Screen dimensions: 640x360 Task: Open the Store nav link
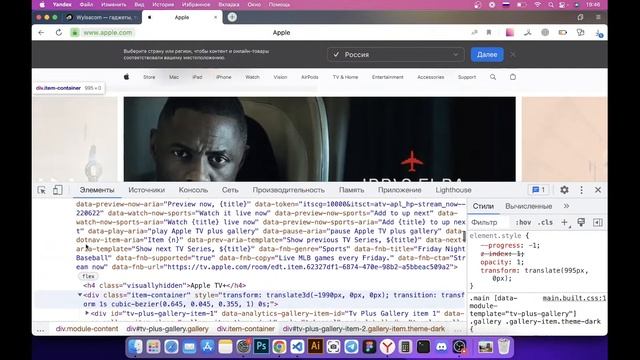tap(149, 77)
